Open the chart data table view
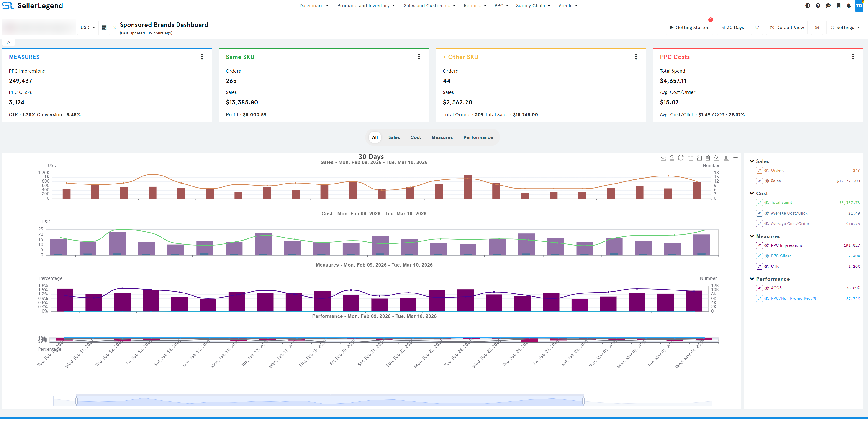 708,158
